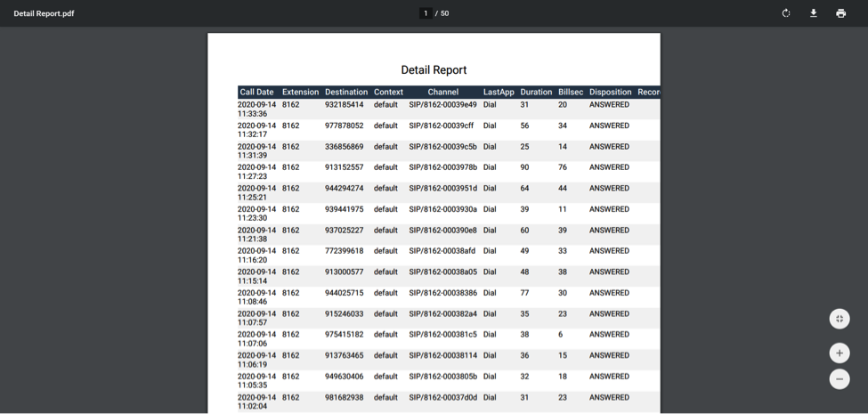Click duration value 77
Screen dimensions: 868x414
point(524,293)
